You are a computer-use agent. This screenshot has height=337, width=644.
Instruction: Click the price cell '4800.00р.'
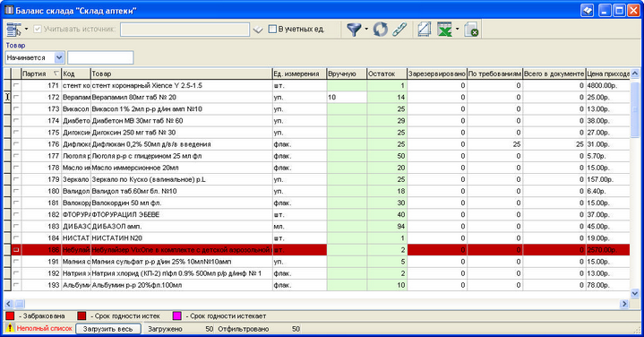point(608,85)
